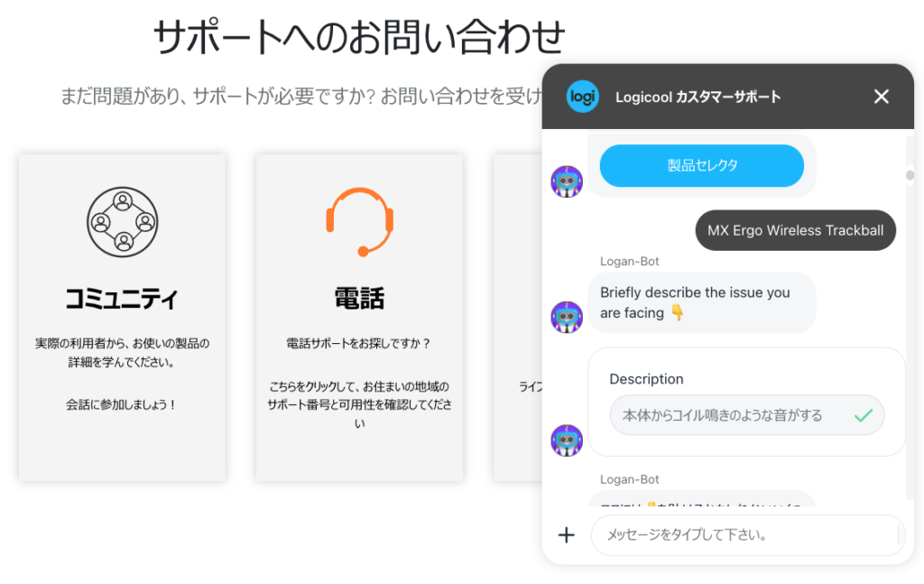924x584 pixels.
Task: Click the community people circle icon
Action: [123, 222]
